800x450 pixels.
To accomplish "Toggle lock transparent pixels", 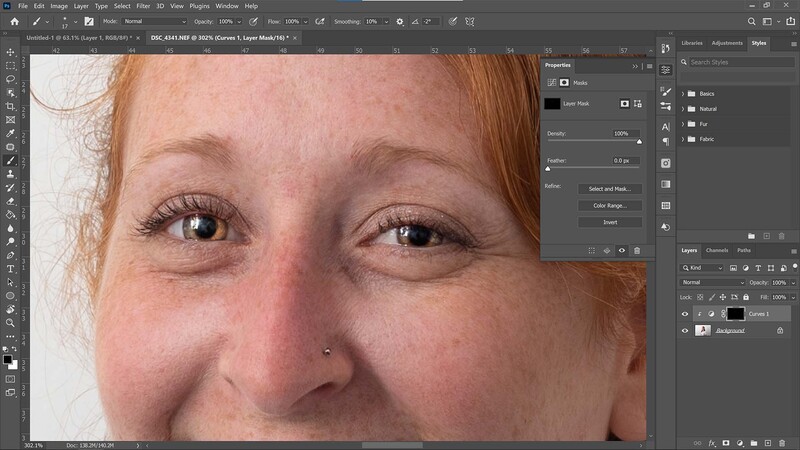I will [x=700, y=297].
